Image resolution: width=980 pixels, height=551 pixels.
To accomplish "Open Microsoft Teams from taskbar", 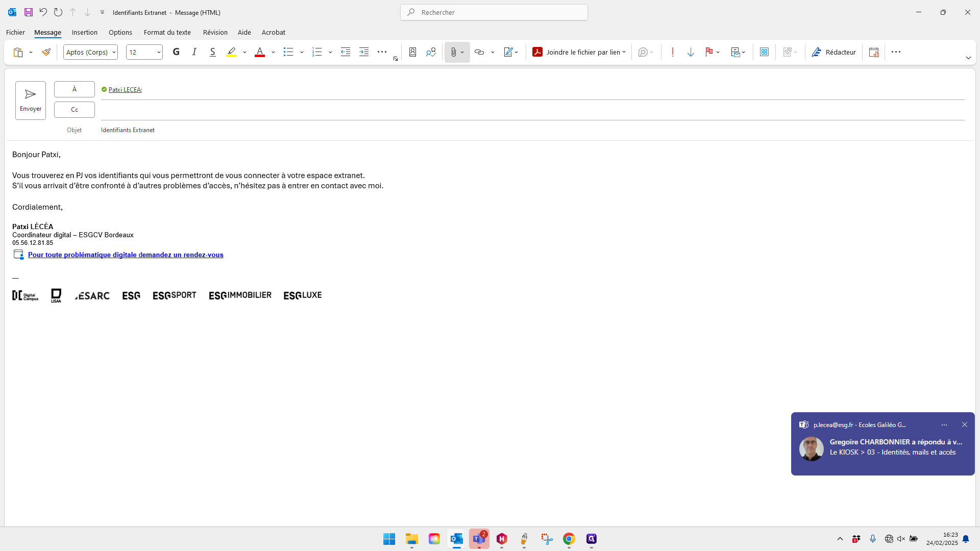I will [x=479, y=539].
